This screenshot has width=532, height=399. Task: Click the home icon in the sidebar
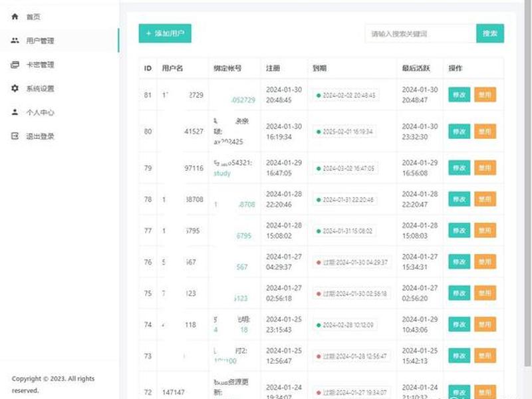[15, 16]
